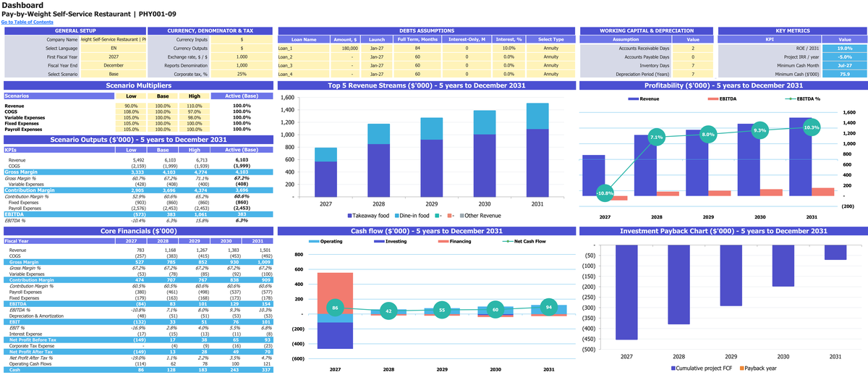Edit COGS High multiplier 97.0%
This screenshot has height=375, width=868.
pyautogui.click(x=194, y=111)
